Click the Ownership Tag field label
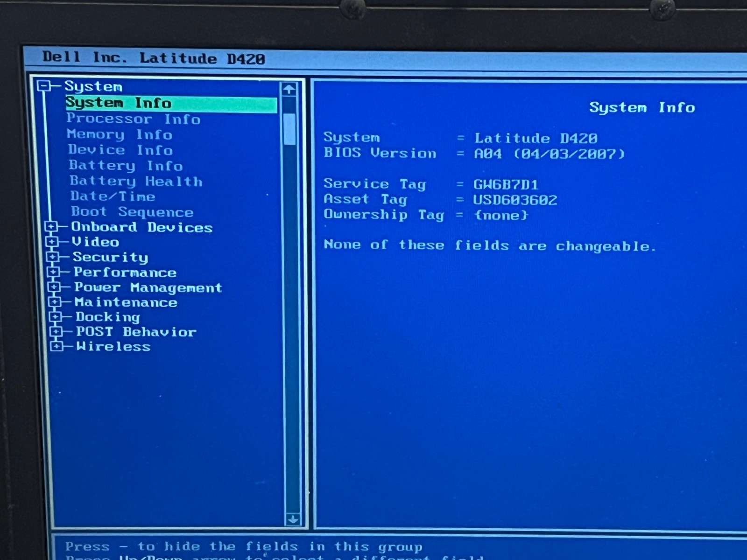 tap(384, 215)
